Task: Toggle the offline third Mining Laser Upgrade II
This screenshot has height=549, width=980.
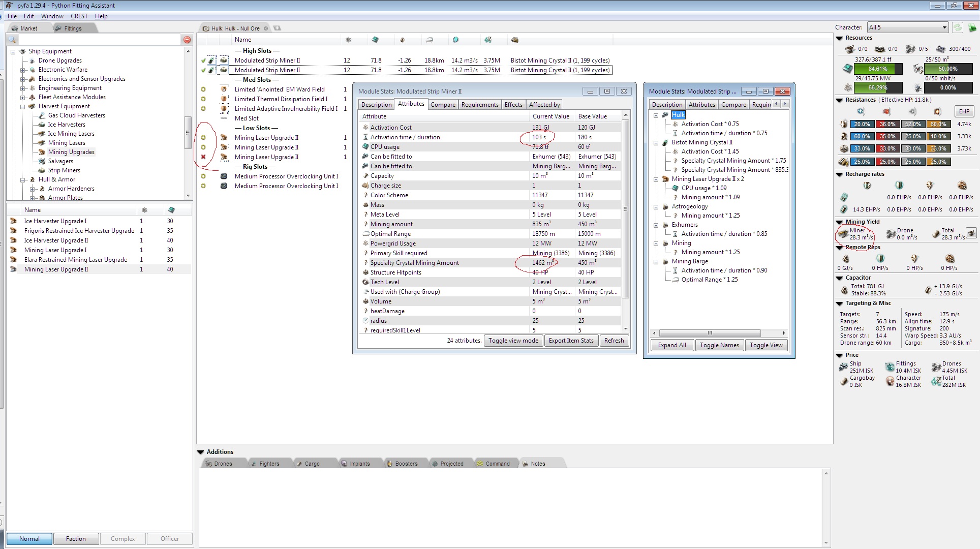Action: 203,157
